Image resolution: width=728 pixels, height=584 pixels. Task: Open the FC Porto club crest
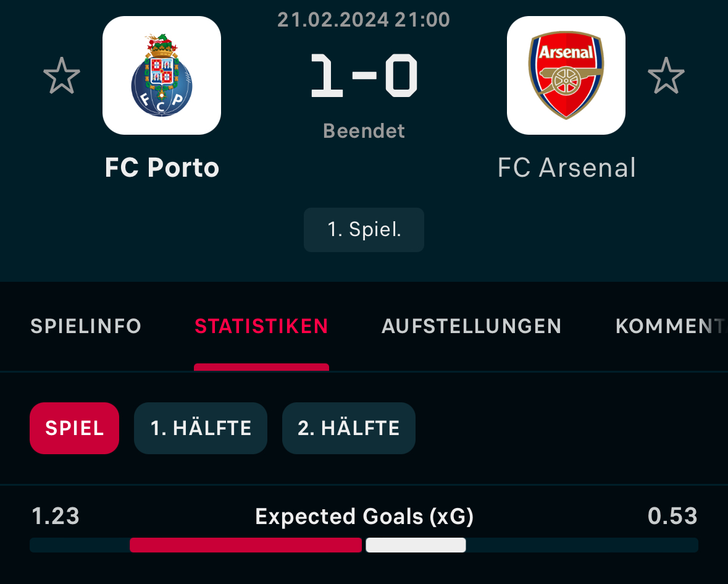click(x=162, y=75)
